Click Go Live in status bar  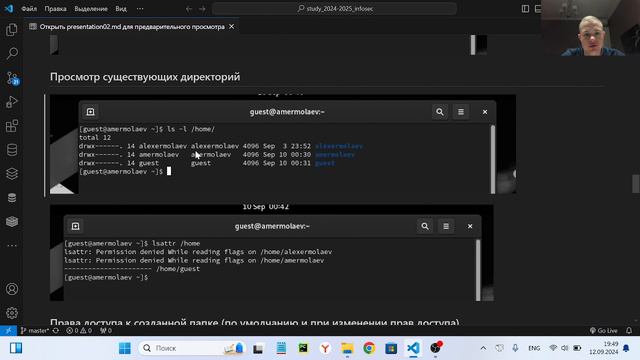603,331
